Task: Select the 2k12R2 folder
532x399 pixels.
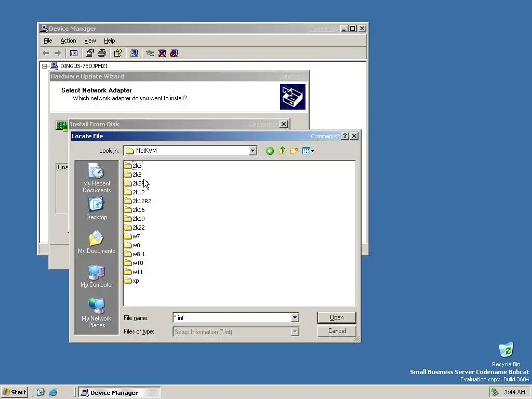Action: 138,201
